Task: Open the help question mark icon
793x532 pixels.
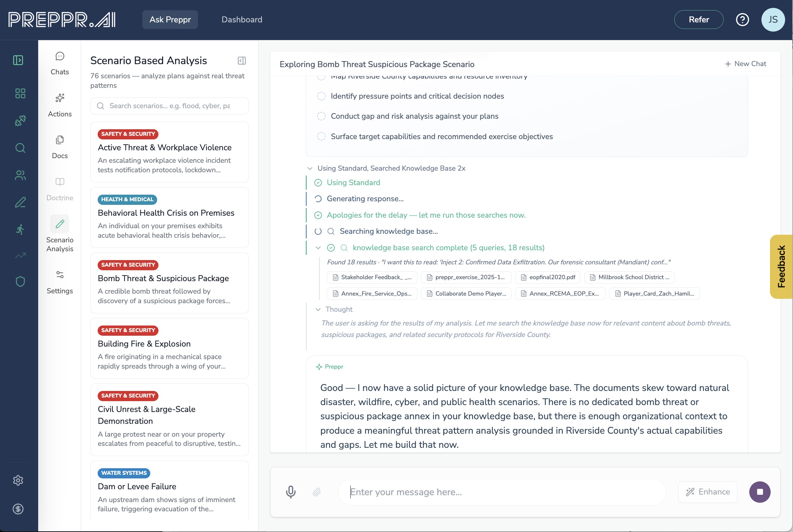Action: pyautogui.click(x=742, y=20)
